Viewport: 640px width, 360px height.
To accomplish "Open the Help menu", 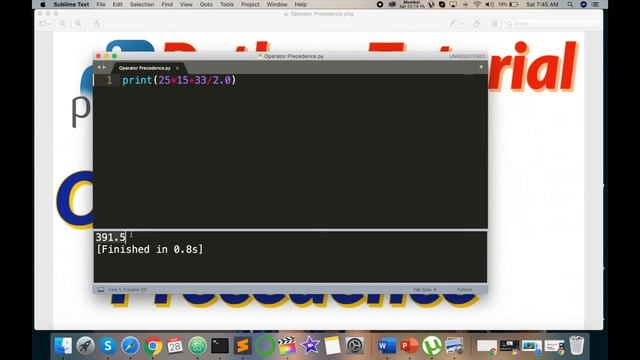I will pyautogui.click(x=301, y=4).
